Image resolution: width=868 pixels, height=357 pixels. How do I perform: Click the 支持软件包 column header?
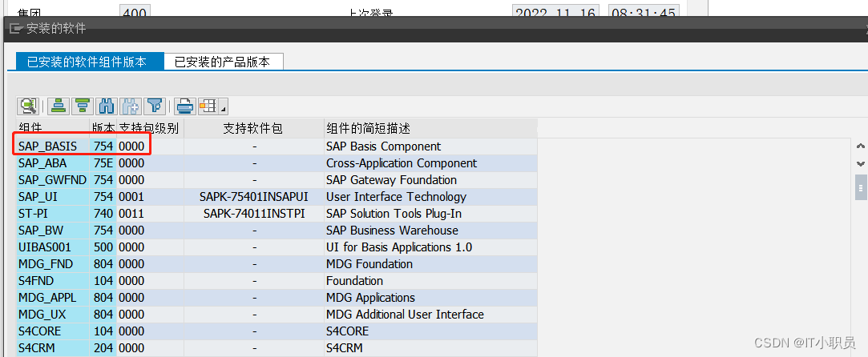[253, 128]
